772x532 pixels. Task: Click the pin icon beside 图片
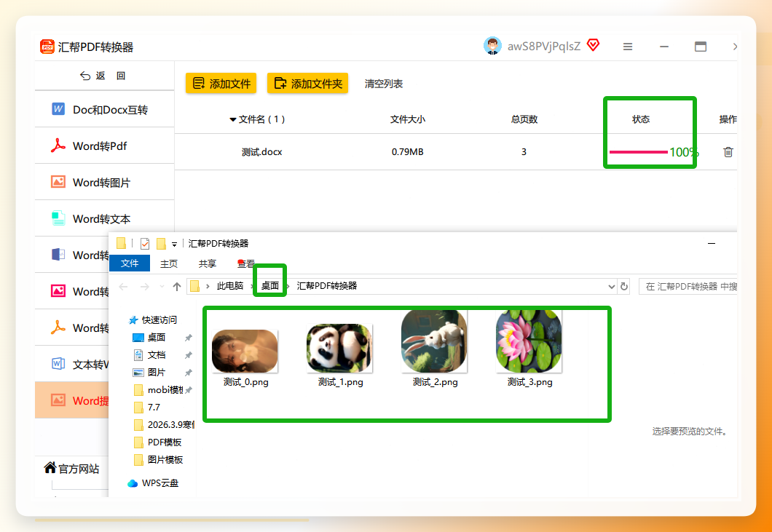[x=188, y=373]
